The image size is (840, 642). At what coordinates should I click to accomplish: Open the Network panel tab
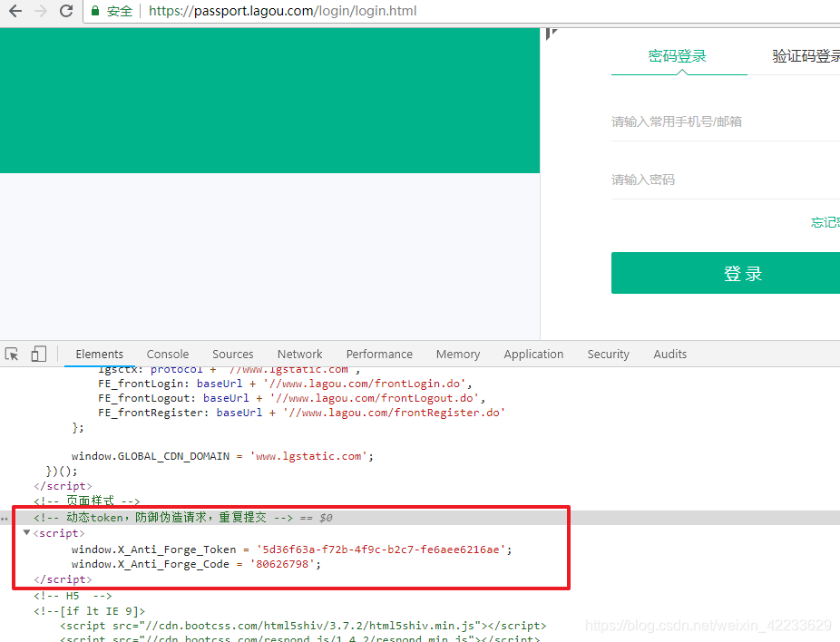[300, 354]
